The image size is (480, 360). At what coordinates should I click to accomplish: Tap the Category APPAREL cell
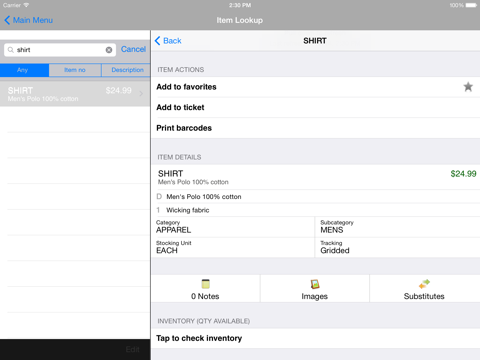pos(233,227)
